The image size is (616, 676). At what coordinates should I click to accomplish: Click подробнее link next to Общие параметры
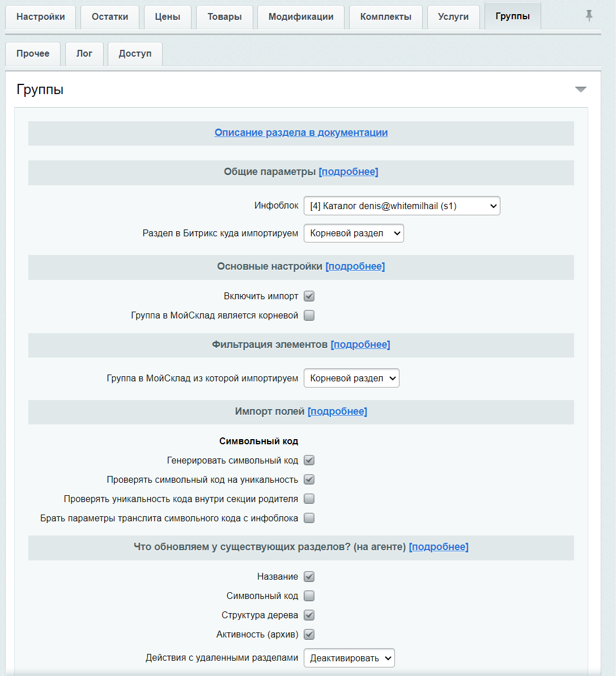[x=349, y=172]
